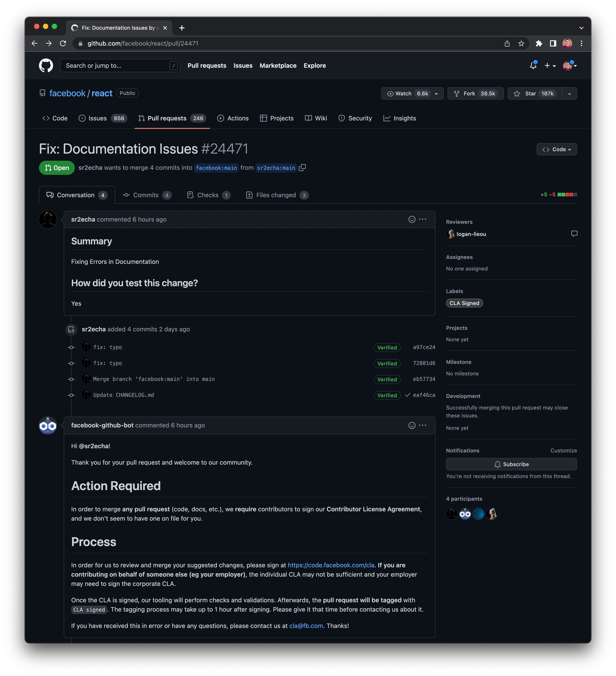616x676 pixels.
Task: Expand the plus create-new dropdown
Action: tap(550, 65)
